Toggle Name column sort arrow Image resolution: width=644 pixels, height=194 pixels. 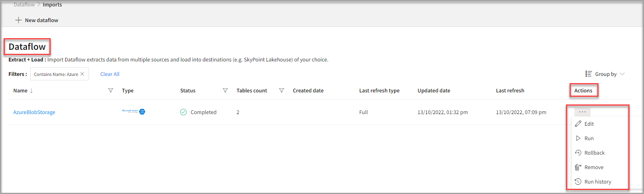click(31, 91)
